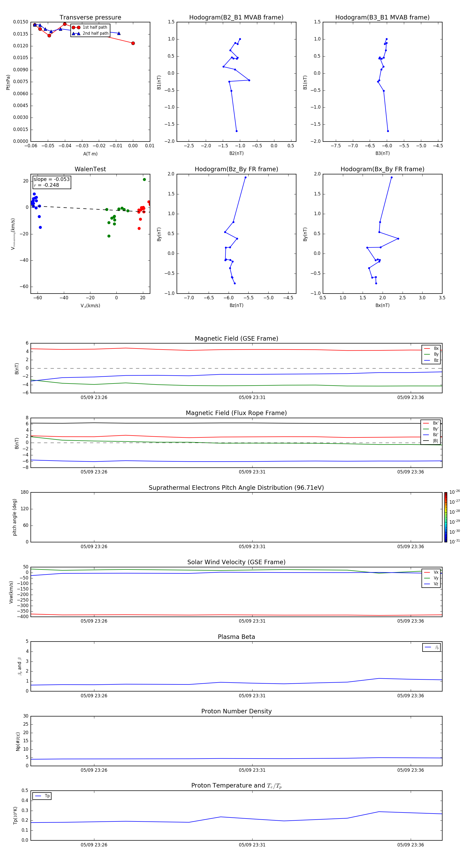Click the 'Solar Wind Velocity (GSE Frame)' title
Screen dimensions: 473x868
pyautogui.click(x=236, y=562)
